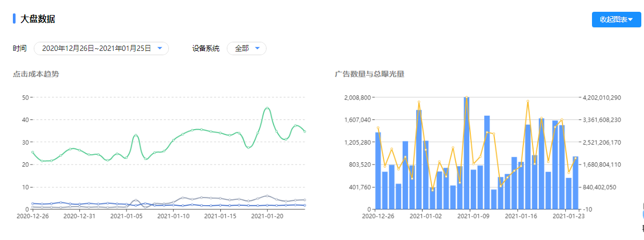Open the 设备系统 dropdown showing 全部
644x240 pixels.
[247, 49]
